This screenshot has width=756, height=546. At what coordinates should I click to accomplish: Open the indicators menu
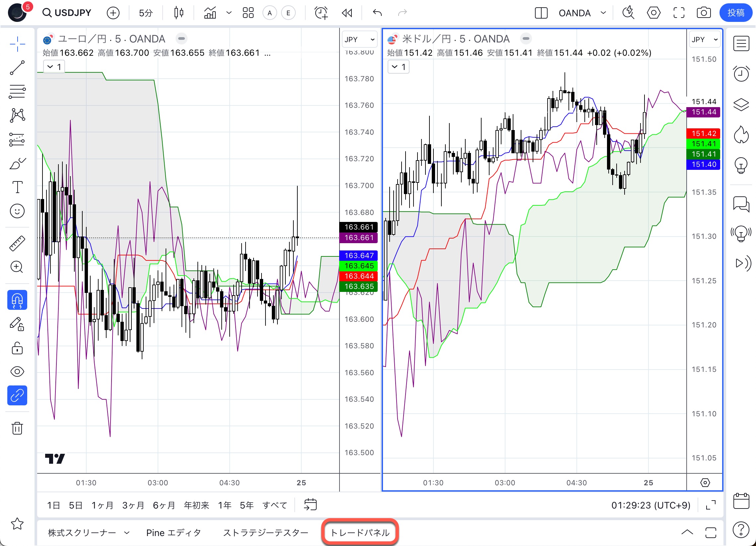210,13
